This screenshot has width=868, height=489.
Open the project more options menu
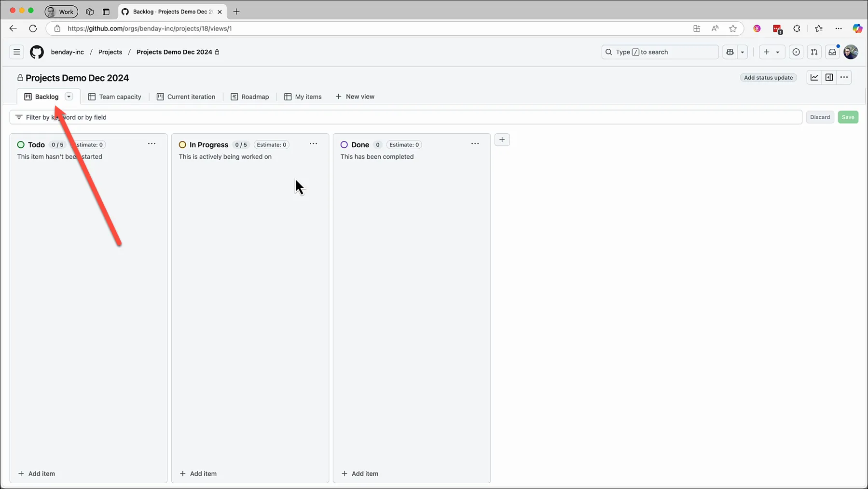(x=844, y=77)
